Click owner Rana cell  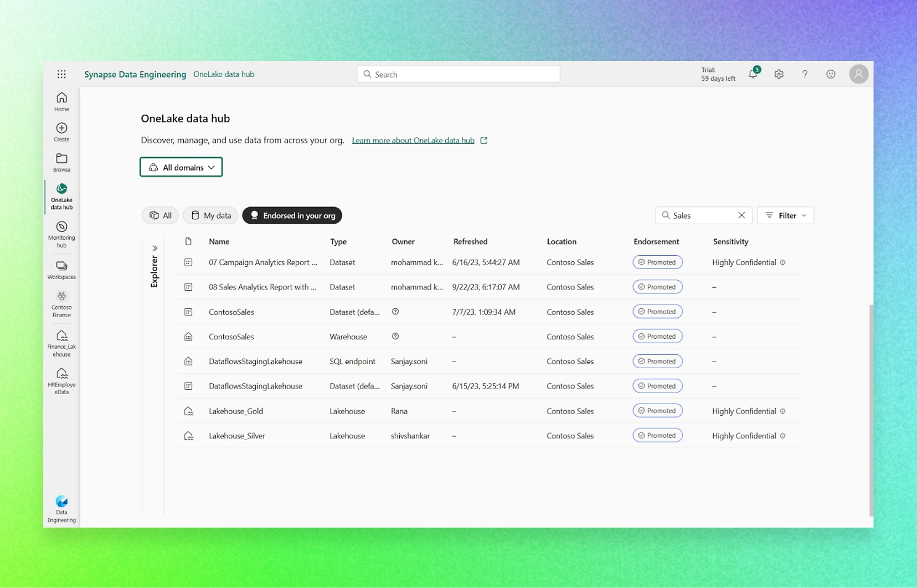pos(399,411)
